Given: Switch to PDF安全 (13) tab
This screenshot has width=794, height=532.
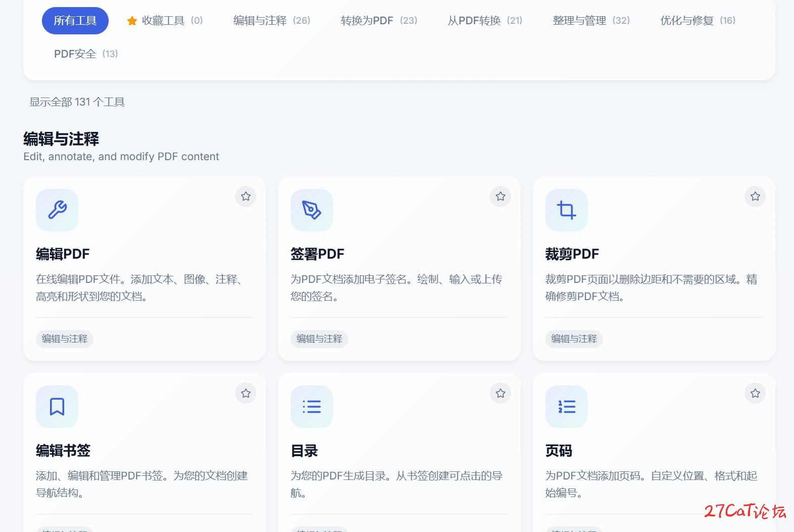Looking at the screenshot, I should (x=86, y=54).
